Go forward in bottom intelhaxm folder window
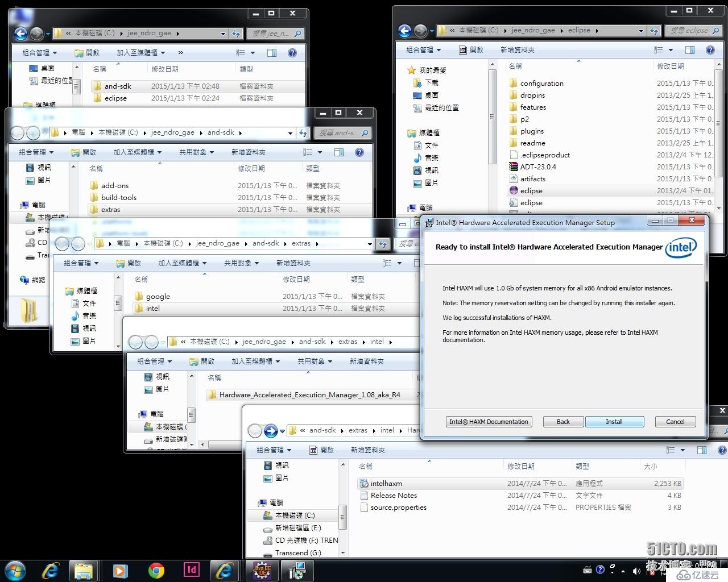Screen dimensions: 728x582 pyautogui.click(x=271, y=431)
